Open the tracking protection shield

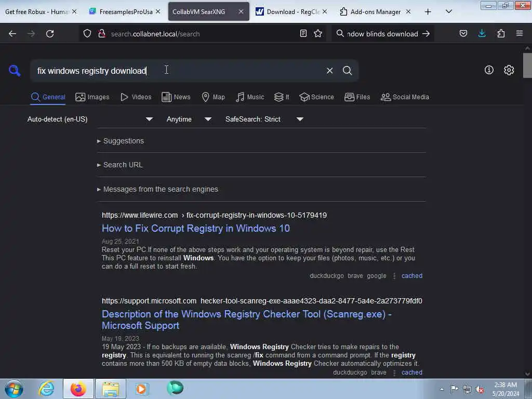[87, 34]
